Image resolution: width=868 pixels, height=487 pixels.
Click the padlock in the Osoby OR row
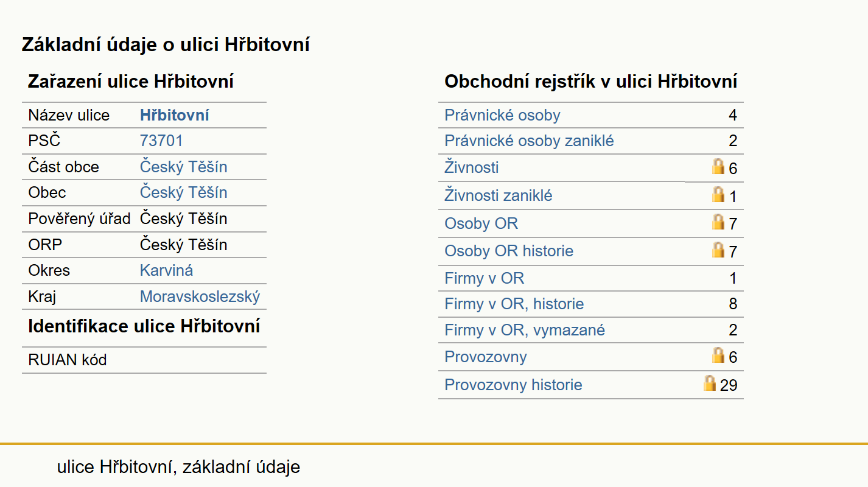718,222
